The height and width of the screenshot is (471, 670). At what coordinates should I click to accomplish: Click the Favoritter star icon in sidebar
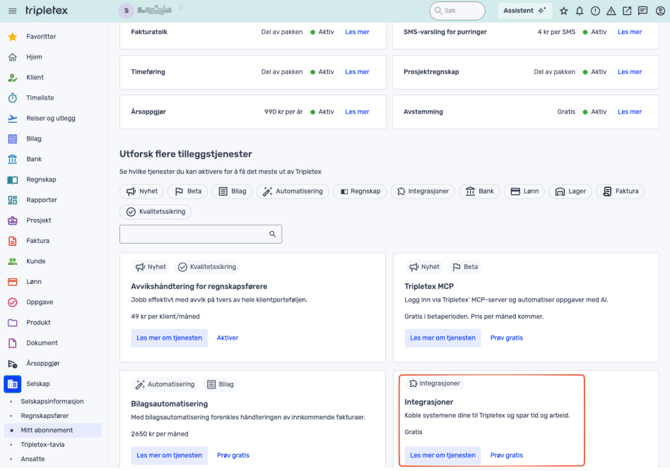click(x=12, y=37)
